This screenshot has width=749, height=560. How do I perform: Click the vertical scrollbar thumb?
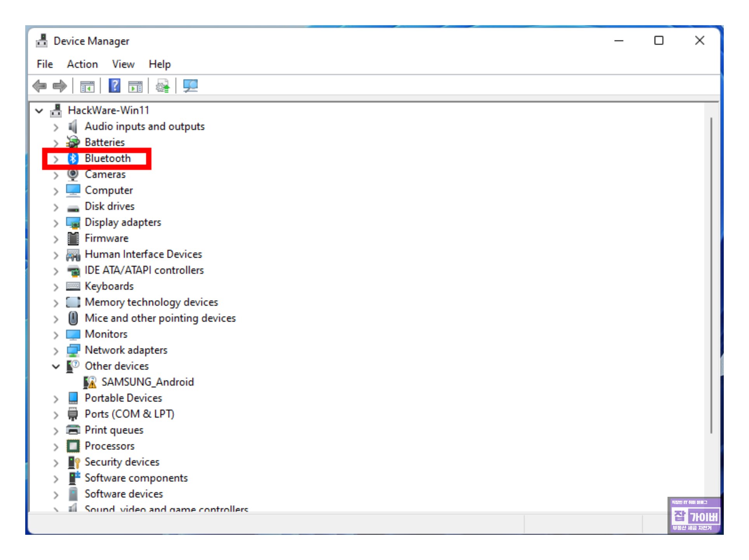(x=711, y=275)
